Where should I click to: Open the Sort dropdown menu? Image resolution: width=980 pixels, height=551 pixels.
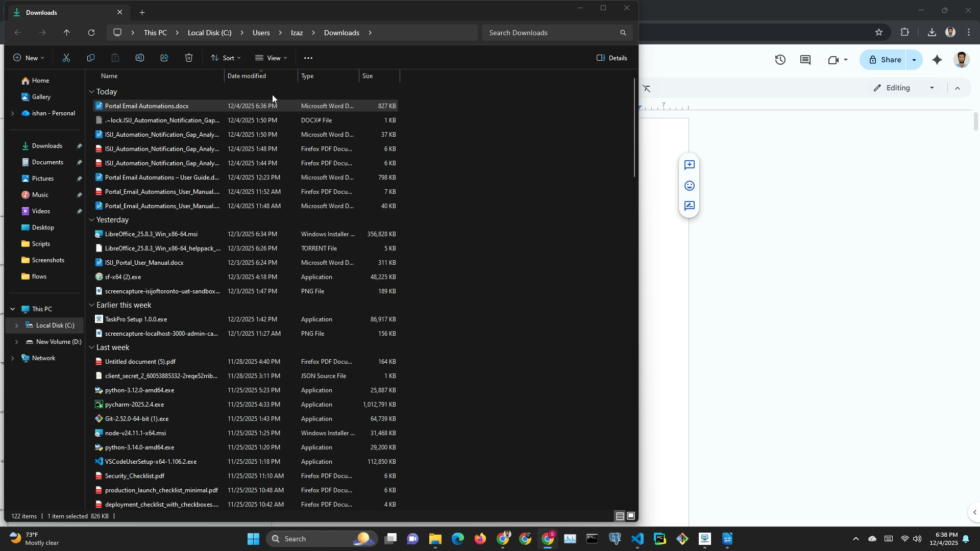226,58
